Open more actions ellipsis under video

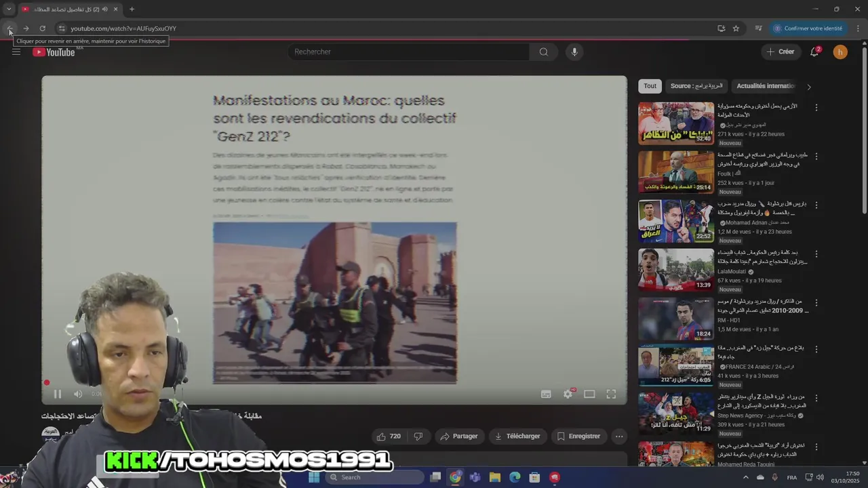point(619,436)
